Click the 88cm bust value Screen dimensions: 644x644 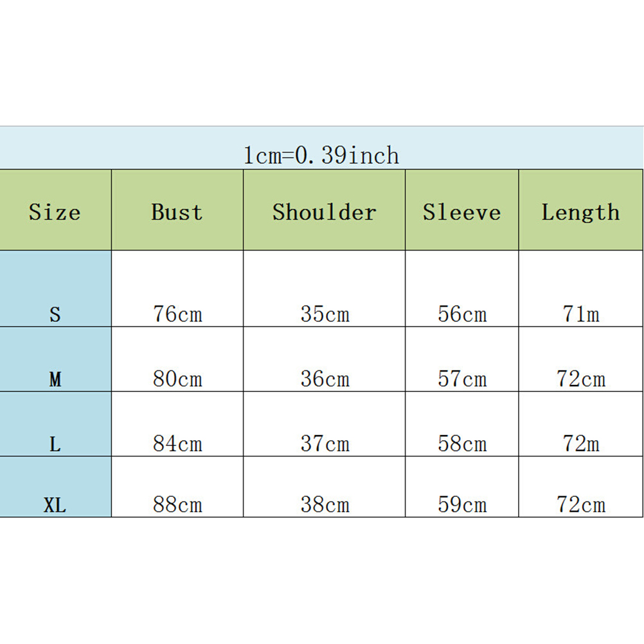[x=177, y=505]
